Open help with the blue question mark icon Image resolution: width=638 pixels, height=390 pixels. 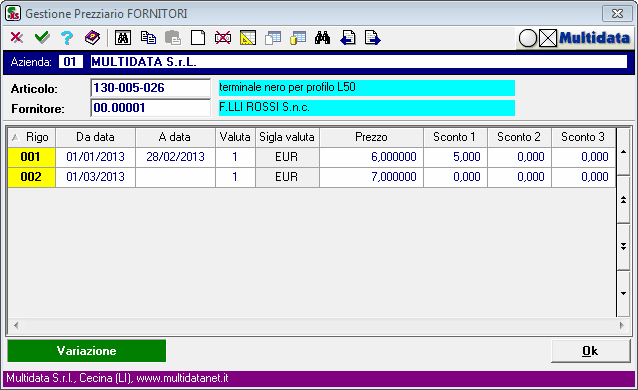click(67, 38)
